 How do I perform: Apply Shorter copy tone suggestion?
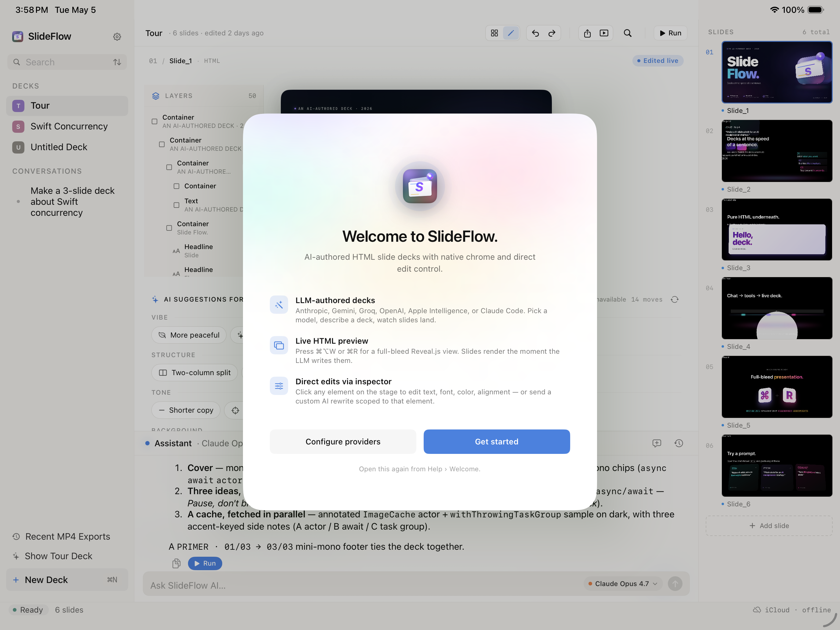click(186, 411)
